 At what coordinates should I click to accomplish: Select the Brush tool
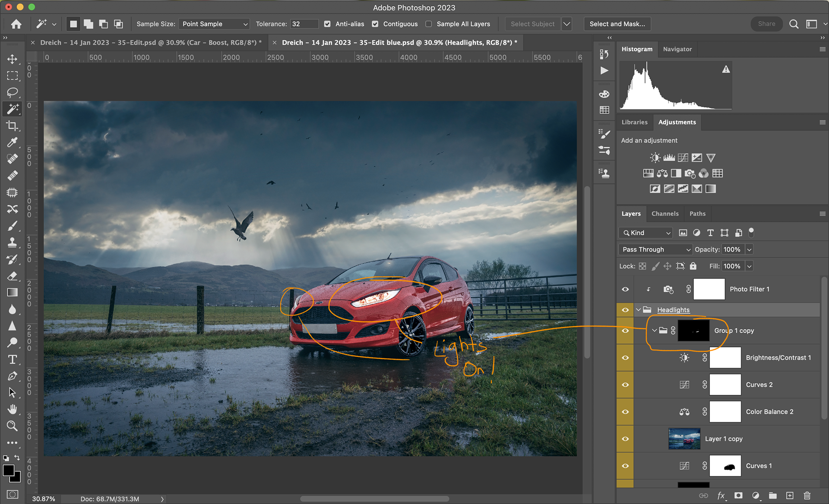(x=13, y=226)
